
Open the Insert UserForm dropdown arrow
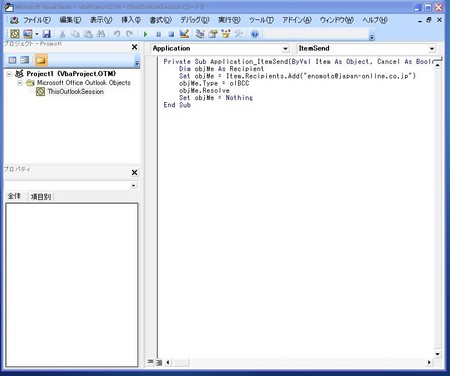point(37,34)
